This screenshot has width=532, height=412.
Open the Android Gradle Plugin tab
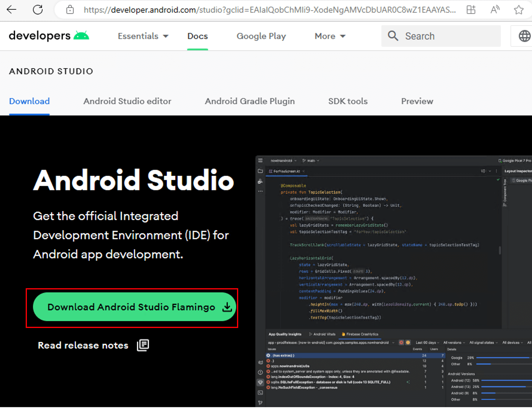[250, 101]
